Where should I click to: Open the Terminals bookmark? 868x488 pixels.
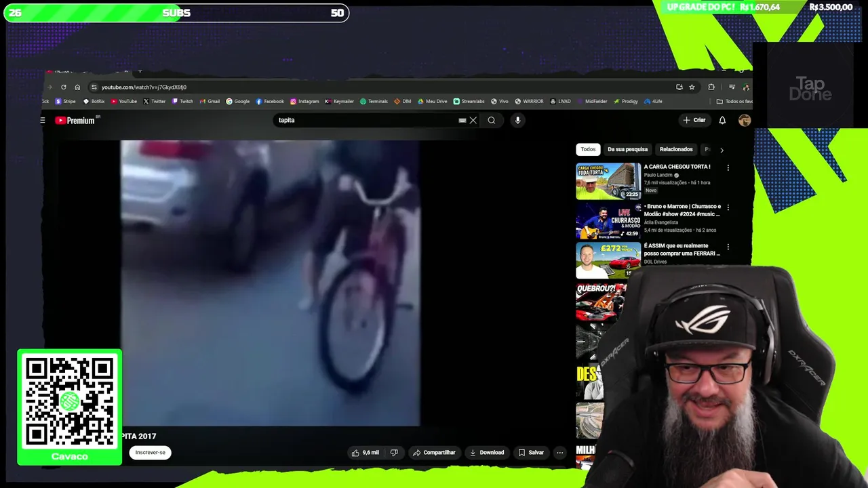coord(374,101)
